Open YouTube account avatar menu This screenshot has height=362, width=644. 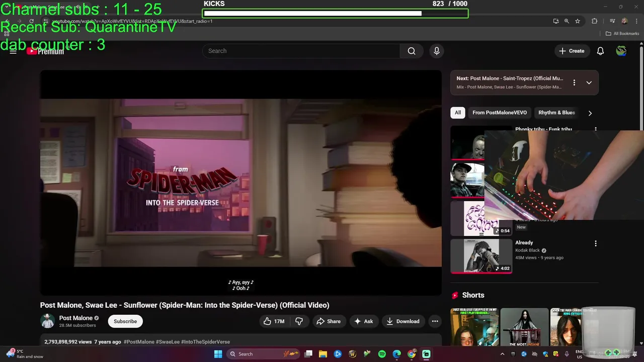coord(621,51)
